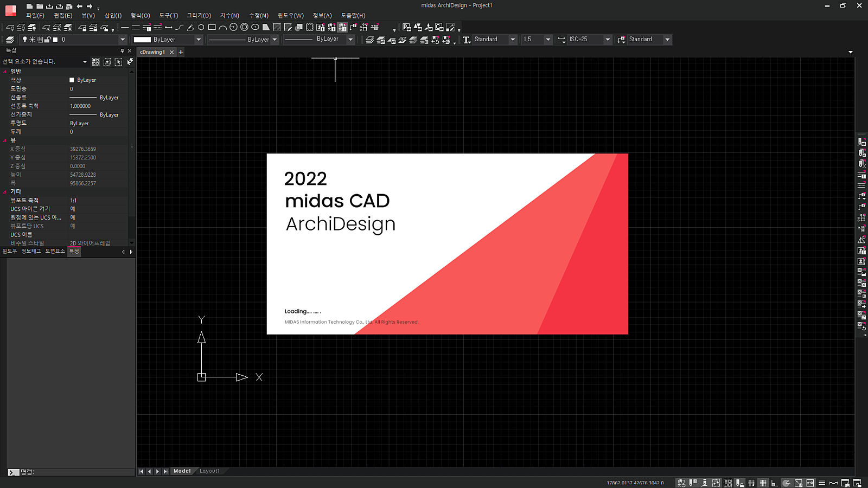Open the Standard text style dropdown

click(513, 40)
